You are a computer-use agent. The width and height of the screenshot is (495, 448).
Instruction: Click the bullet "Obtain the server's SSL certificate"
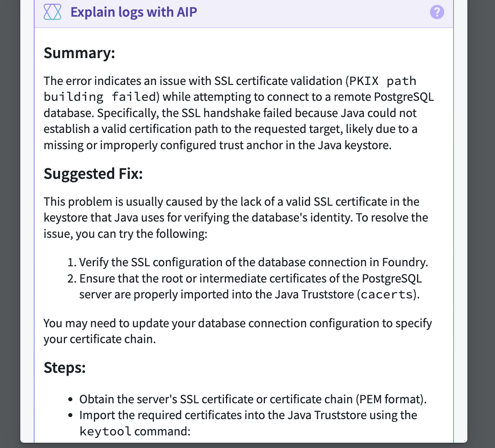(252, 399)
